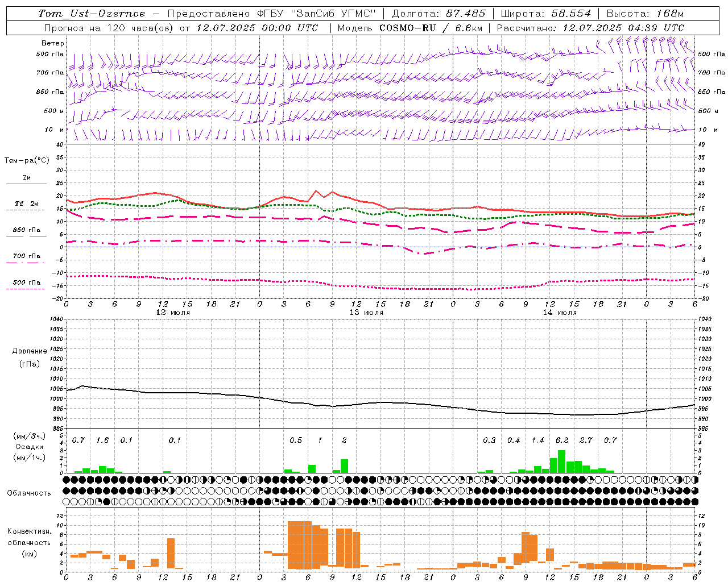The height and width of the screenshot is (582, 728).
Task: Click the "Тем-ра(°C)" temperature panel label
Action: coord(27,161)
